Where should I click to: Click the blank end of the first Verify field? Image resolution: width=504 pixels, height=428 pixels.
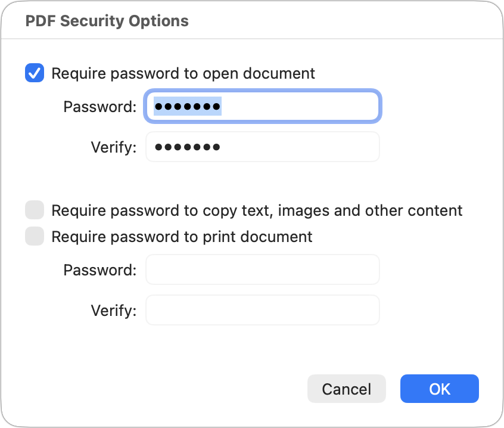pos(299,147)
